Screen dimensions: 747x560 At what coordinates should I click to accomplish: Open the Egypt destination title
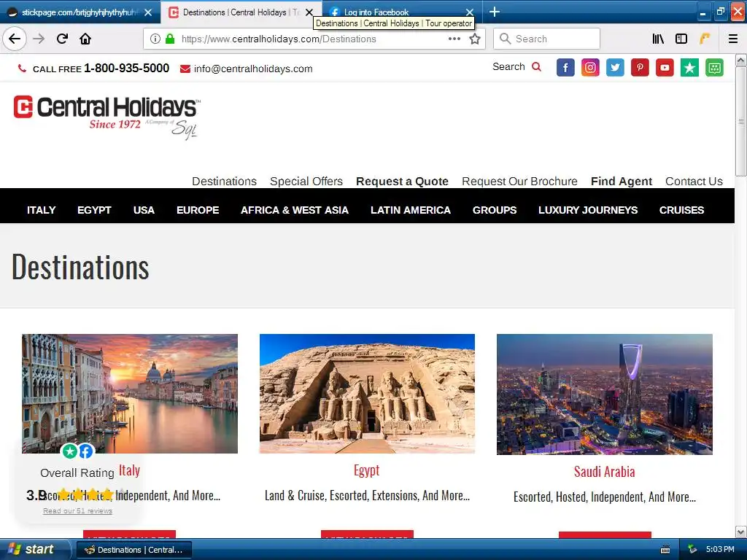(367, 470)
